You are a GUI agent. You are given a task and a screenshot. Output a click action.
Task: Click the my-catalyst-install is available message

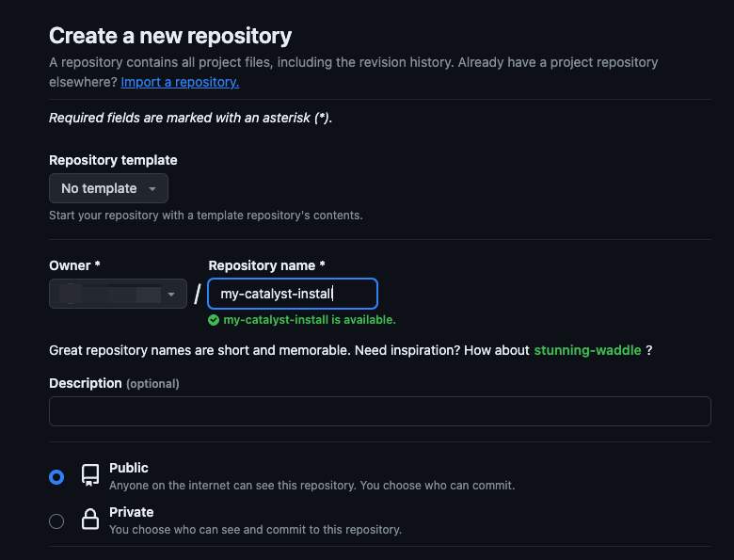tap(310, 320)
